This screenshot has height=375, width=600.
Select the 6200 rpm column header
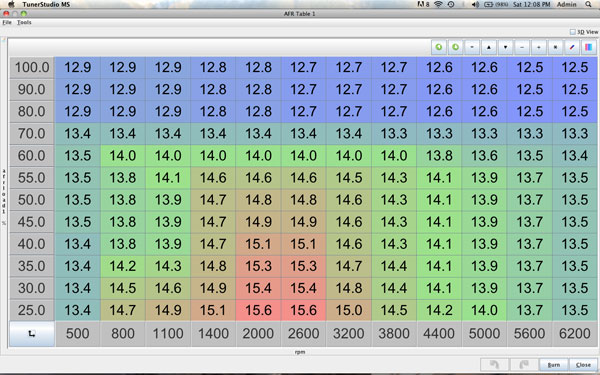coord(574,334)
